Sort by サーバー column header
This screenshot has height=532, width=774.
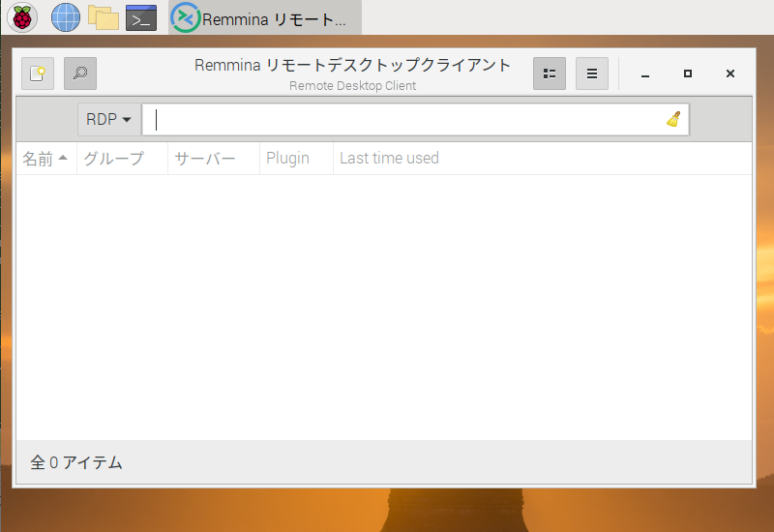click(214, 159)
